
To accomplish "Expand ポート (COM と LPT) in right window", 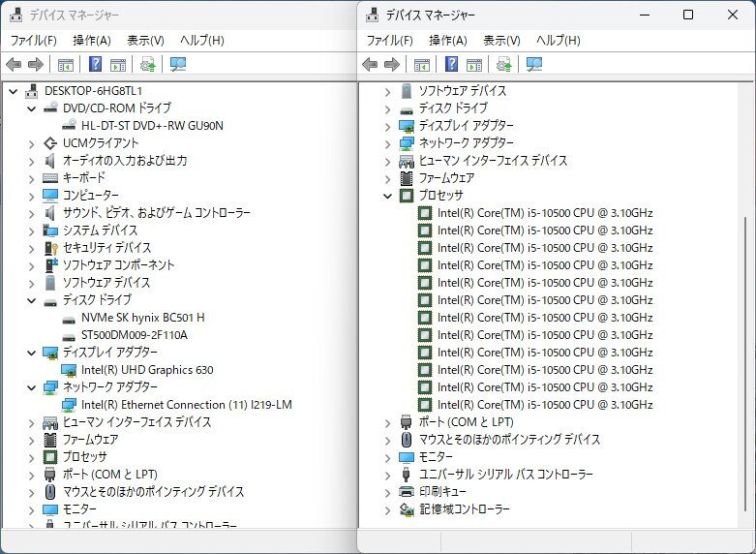I will coord(387,422).
